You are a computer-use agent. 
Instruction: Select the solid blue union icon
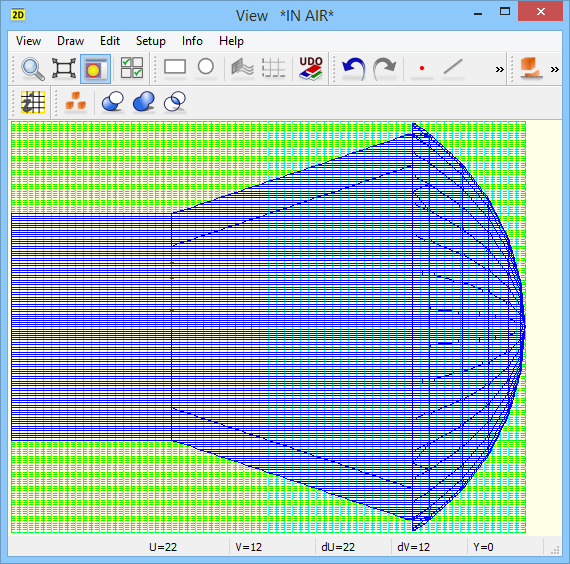pos(144,101)
